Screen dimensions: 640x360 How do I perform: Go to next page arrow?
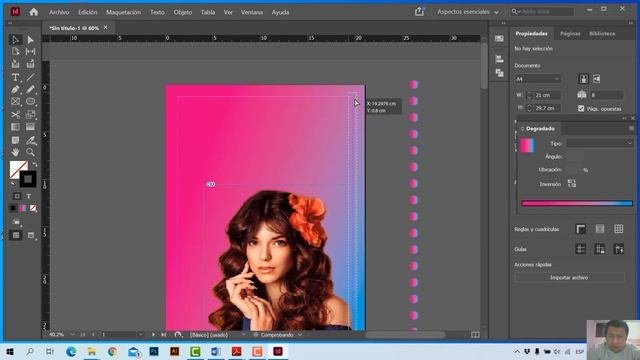(153, 335)
